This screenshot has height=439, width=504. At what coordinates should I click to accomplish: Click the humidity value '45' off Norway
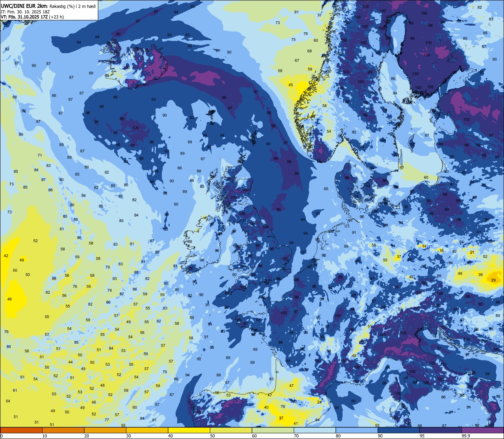click(291, 85)
